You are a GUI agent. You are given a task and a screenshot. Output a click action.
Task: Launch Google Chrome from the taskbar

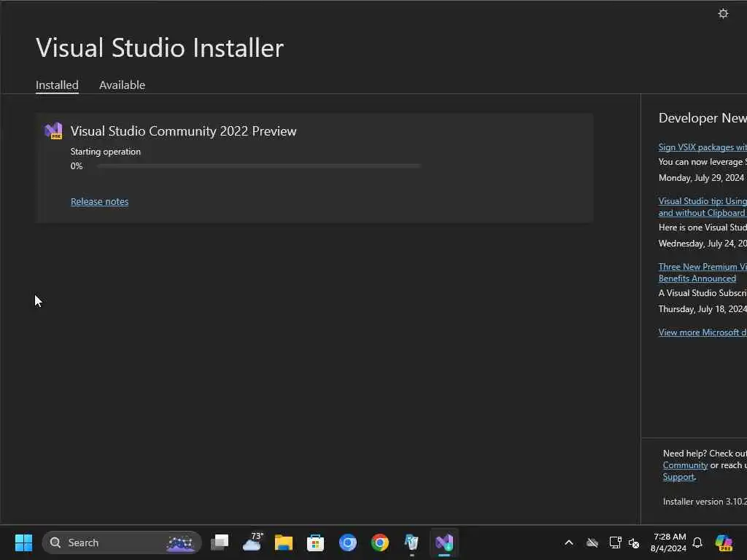(x=379, y=542)
